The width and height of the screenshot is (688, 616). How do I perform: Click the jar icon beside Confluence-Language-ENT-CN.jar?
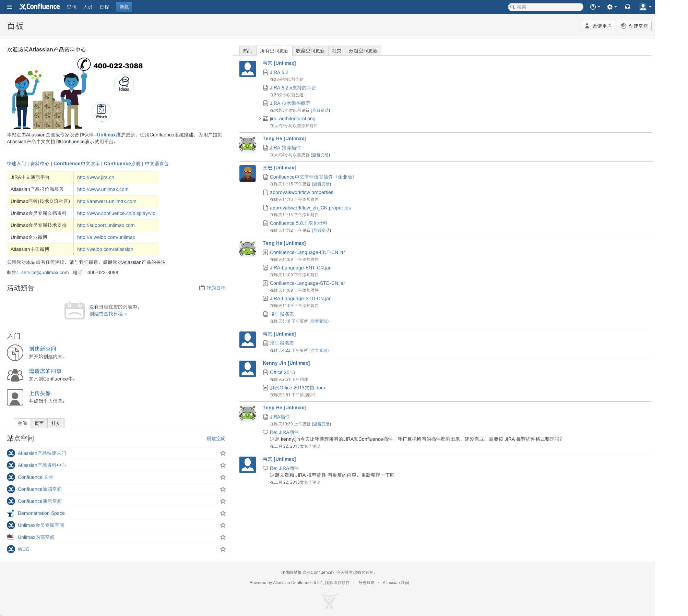coord(265,252)
